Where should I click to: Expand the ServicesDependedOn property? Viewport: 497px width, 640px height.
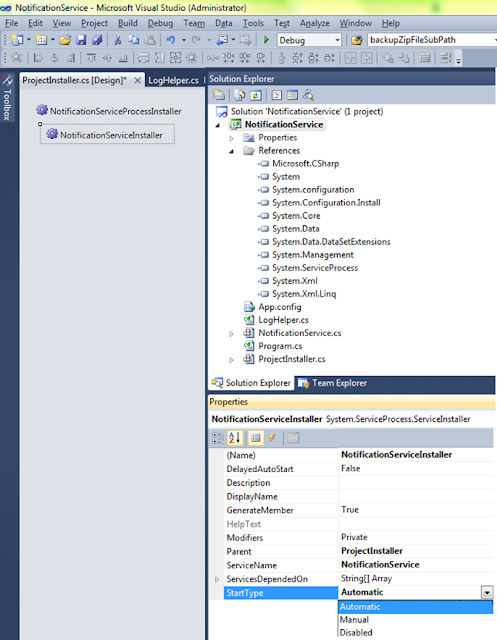217,579
